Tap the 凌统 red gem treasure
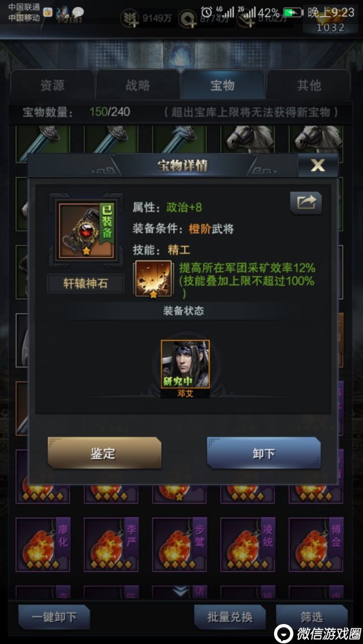The height and width of the screenshot is (644, 363). tap(248, 544)
